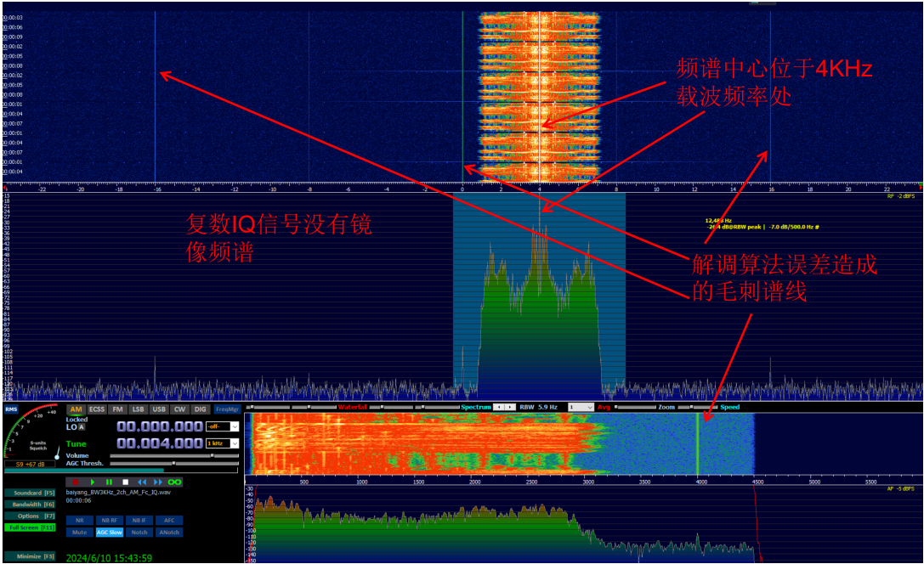
Task: Turn on the Notch filter
Action: point(139,533)
